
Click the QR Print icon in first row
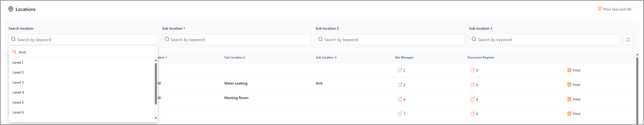pyautogui.click(x=569, y=70)
